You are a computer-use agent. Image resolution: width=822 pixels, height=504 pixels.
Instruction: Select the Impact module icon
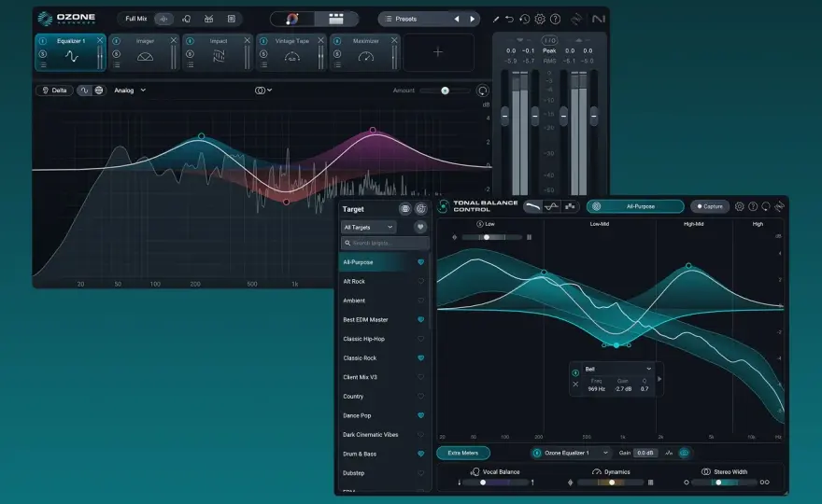[x=219, y=57]
